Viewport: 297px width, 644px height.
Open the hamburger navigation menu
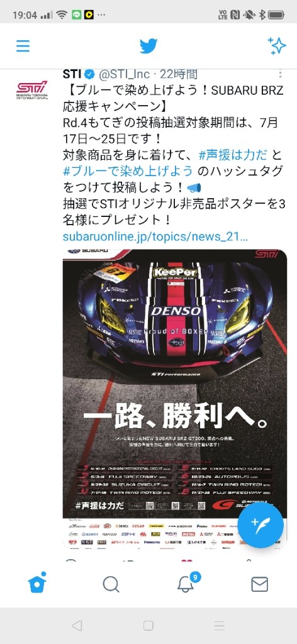(23, 46)
